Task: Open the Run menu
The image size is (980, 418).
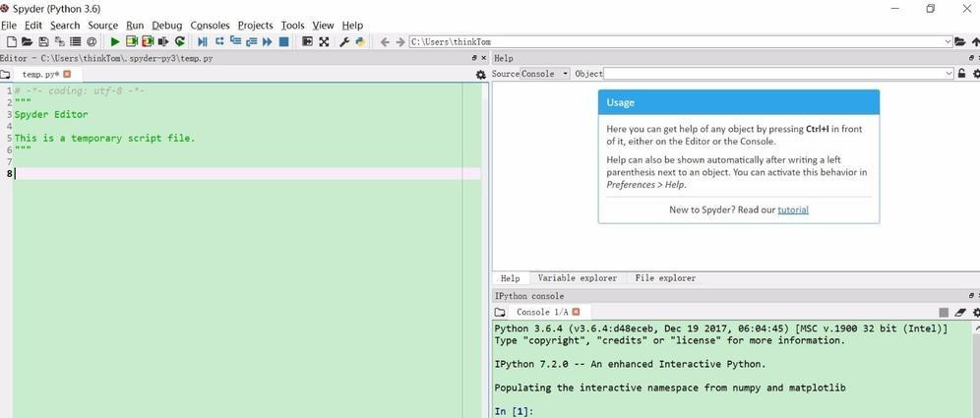Action: tap(135, 26)
